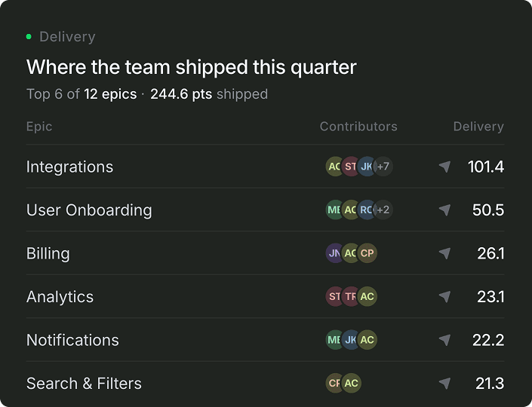Click the trend arrow in the User Onboarding row

click(x=444, y=210)
